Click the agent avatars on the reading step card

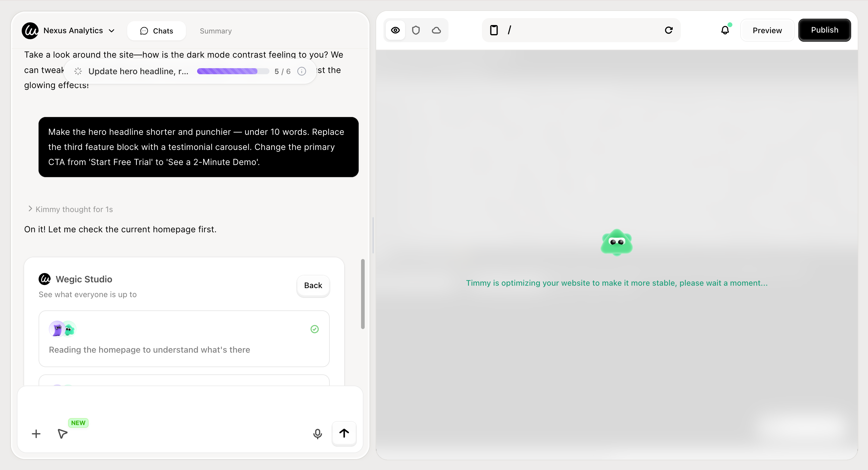pos(63,329)
